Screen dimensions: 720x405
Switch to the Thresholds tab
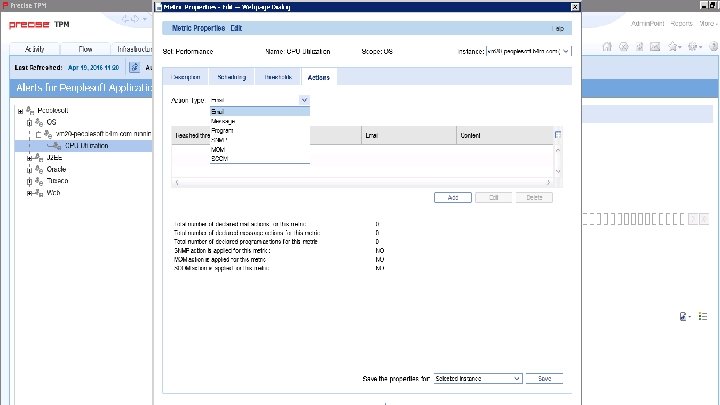(278, 77)
